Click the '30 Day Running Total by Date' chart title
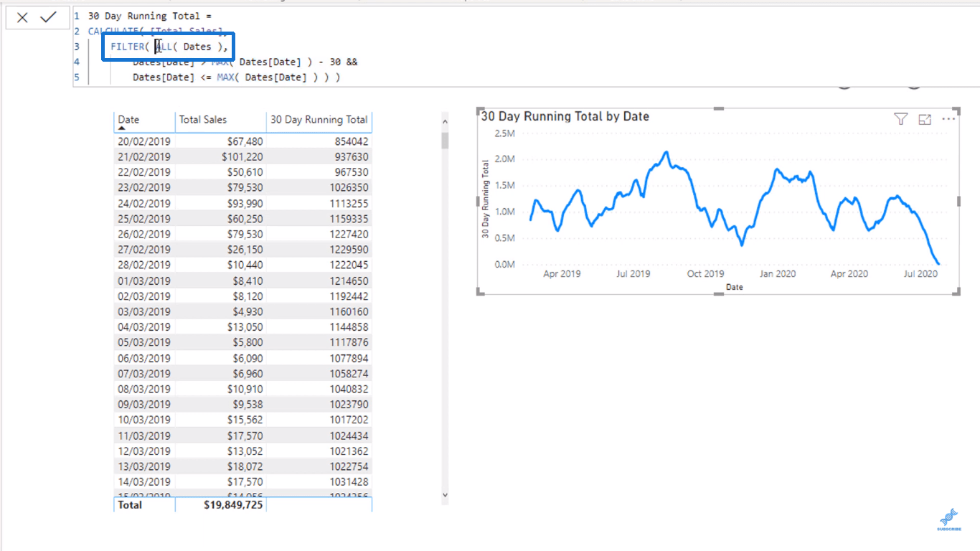 coord(565,116)
